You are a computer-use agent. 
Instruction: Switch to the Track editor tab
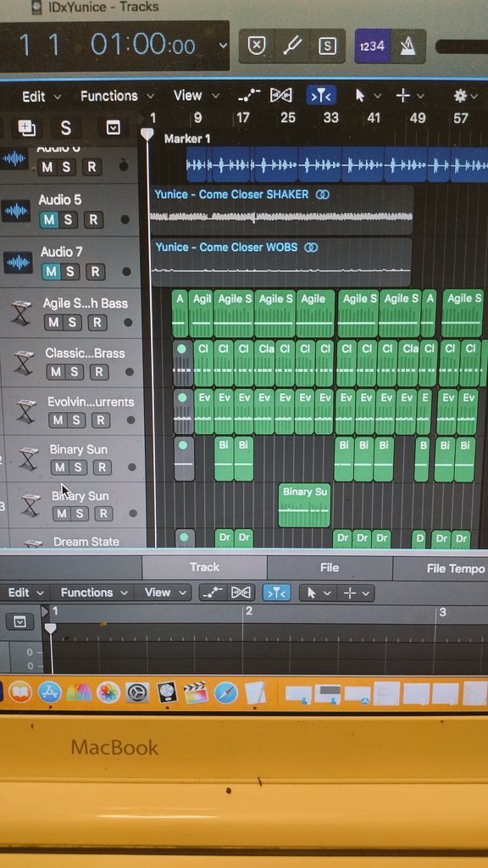coord(205,567)
